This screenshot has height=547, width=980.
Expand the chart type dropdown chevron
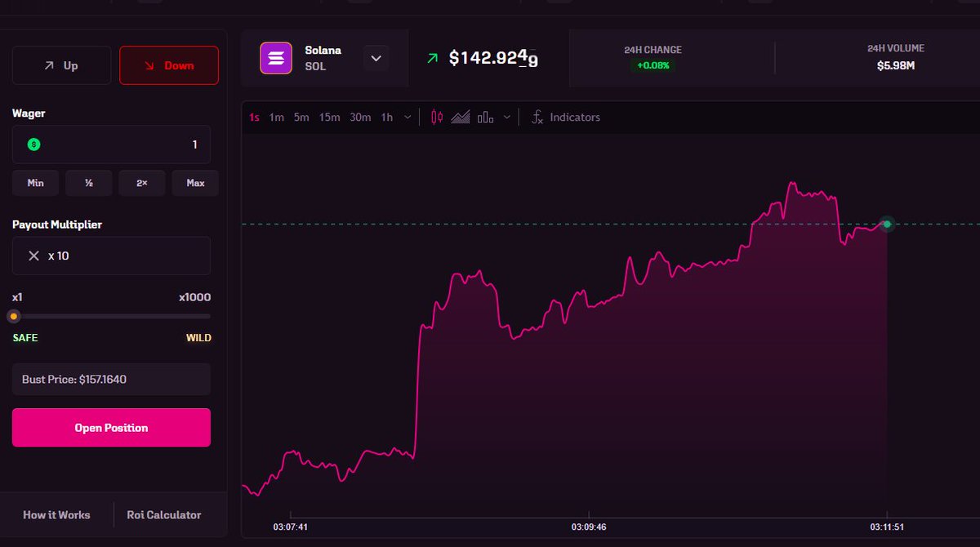[x=507, y=118]
